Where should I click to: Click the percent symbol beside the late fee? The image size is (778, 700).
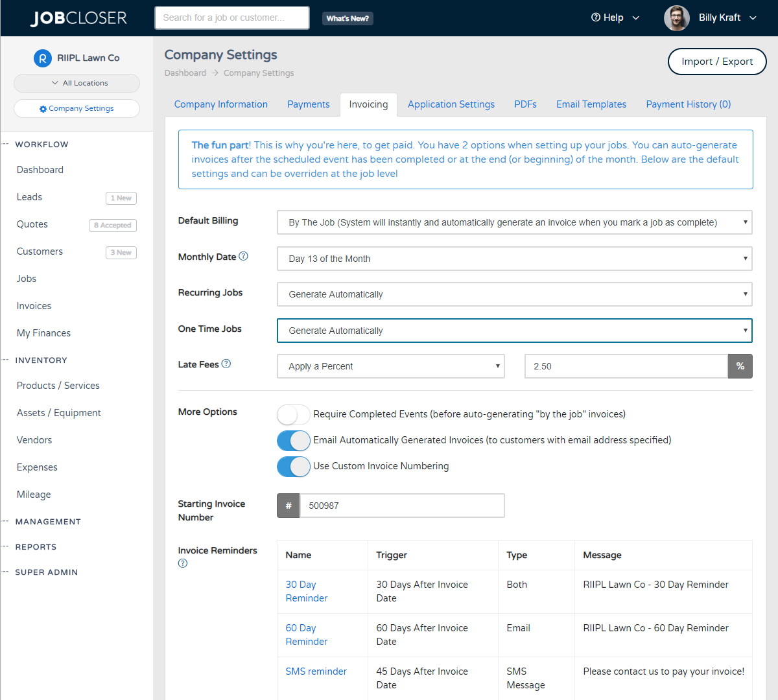pos(740,366)
